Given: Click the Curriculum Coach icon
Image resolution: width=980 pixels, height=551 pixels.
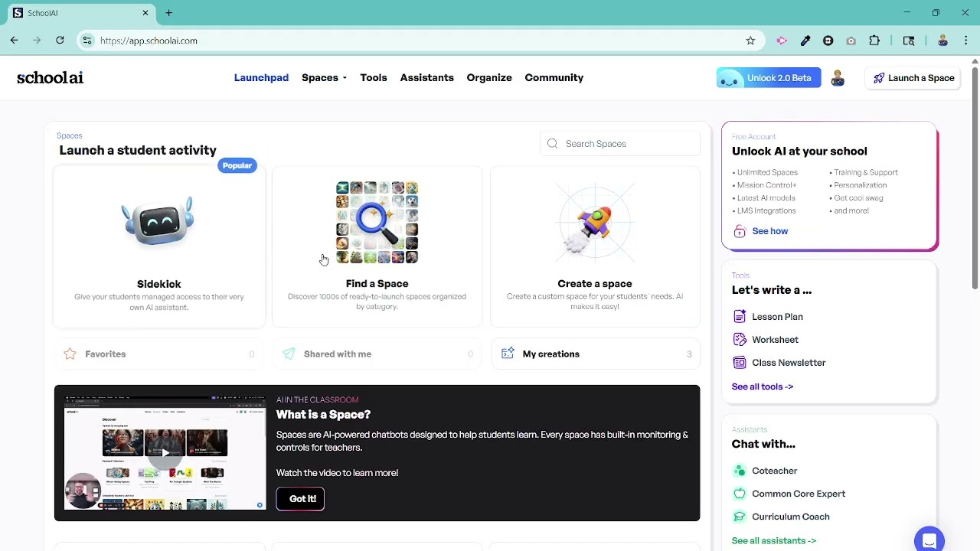Looking at the screenshot, I should [740, 517].
